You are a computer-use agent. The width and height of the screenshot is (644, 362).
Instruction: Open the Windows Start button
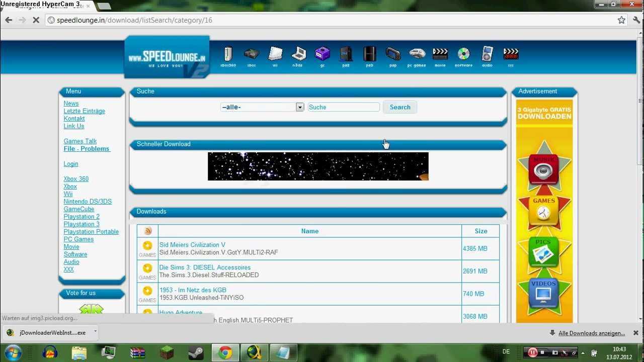(13, 352)
